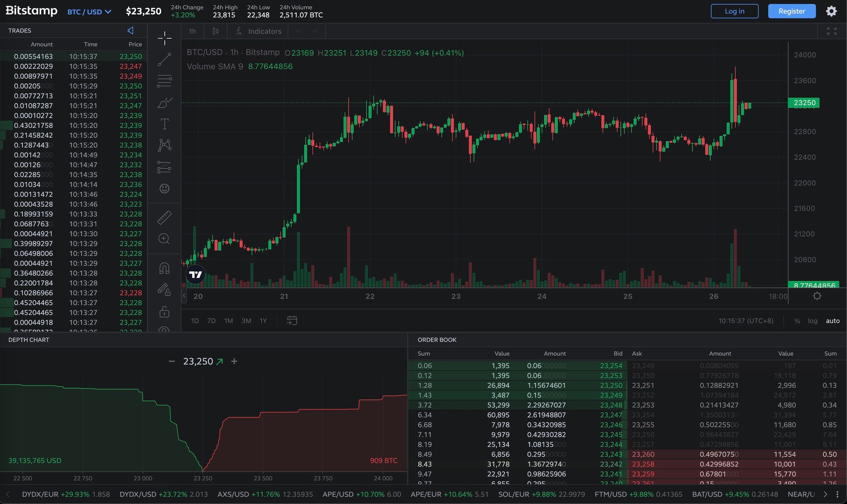Click the Register button
Viewport: 847px width, 504px height.
click(x=792, y=11)
